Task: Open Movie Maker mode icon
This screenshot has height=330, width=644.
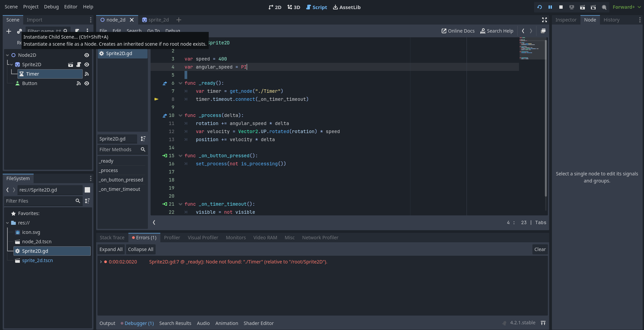Action: (x=604, y=7)
